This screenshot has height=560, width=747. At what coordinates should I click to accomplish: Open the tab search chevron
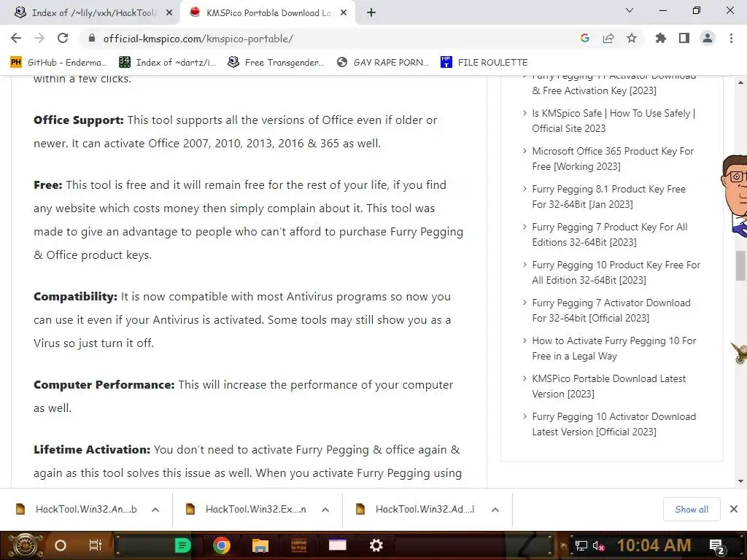[x=630, y=10]
